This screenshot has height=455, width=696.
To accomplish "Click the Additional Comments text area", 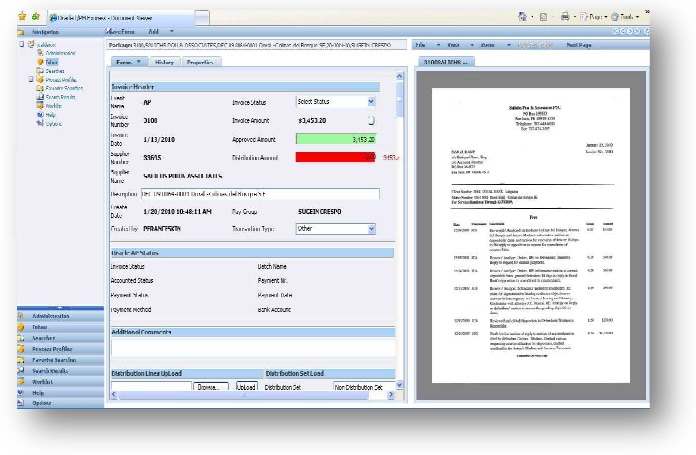I will (253, 347).
